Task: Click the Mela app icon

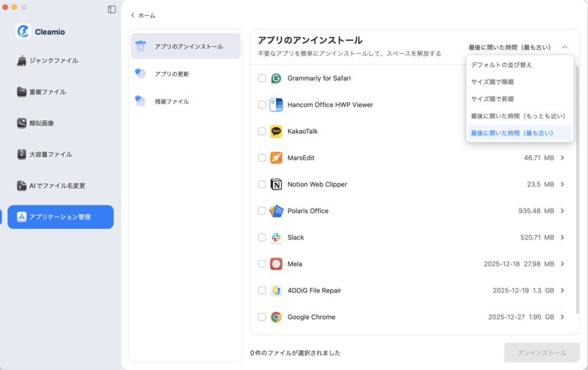Action: pos(276,264)
